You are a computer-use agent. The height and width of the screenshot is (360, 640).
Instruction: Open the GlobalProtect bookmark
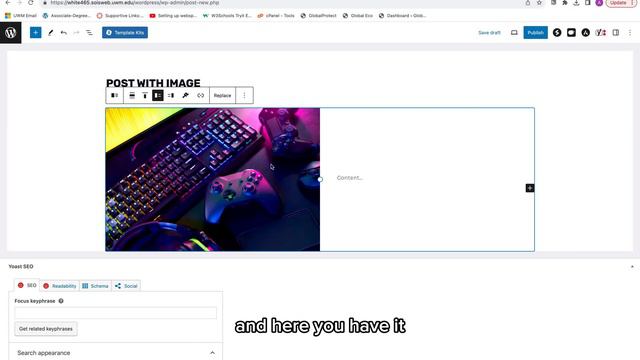pyautogui.click(x=318, y=16)
